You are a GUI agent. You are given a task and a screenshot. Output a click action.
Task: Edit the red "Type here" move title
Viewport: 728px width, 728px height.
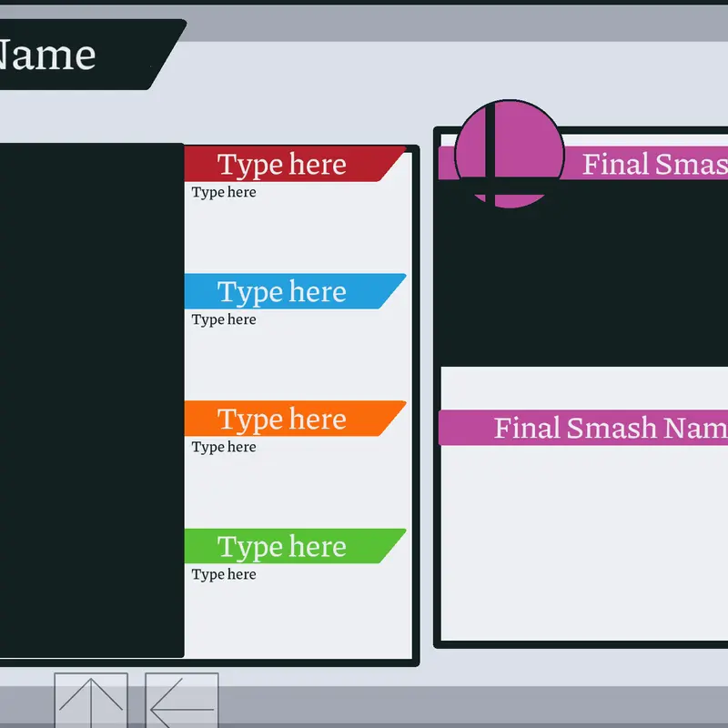[x=282, y=165]
